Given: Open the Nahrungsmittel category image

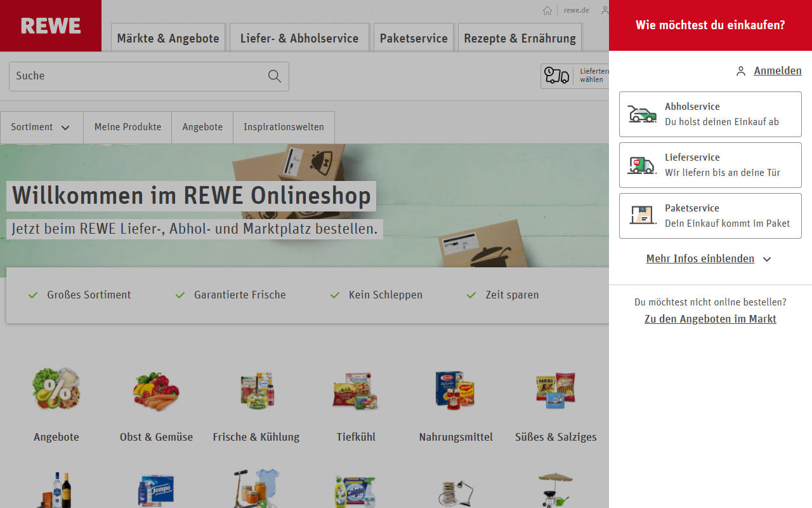Looking at the screenshot, I should point(455,389).
